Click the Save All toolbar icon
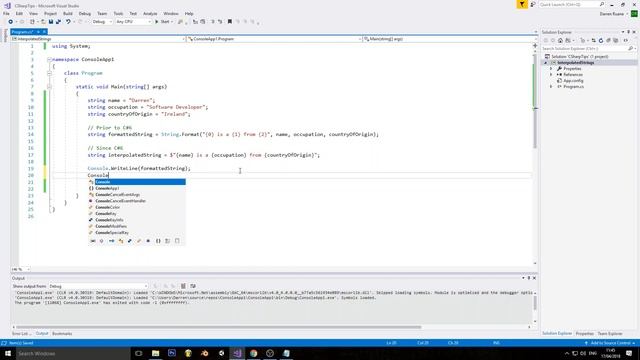 point(58,22)
